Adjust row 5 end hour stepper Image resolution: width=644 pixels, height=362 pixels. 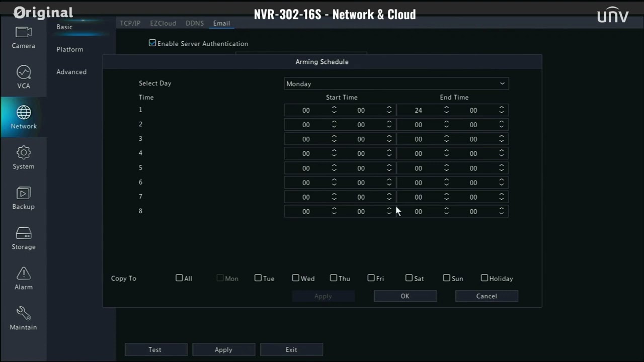446,168
